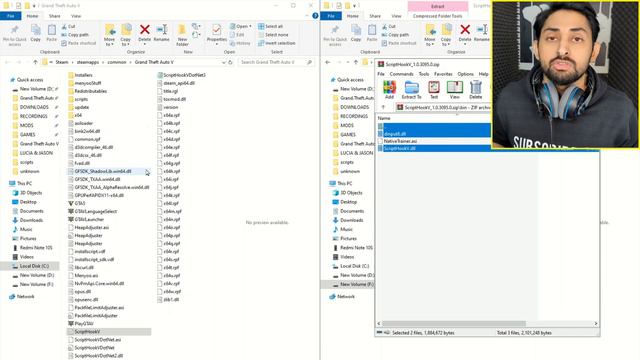Click History in the ribbon's Open group
The height and width of the screenshot is (360, 640).
[240, 43]
